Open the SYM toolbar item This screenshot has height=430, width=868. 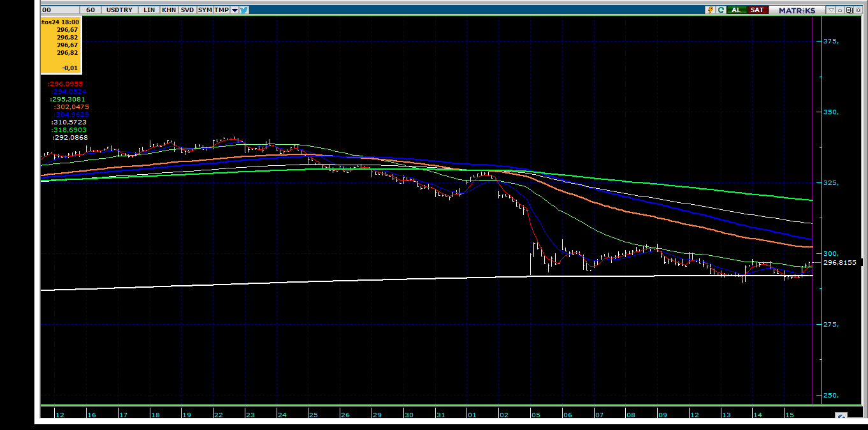click(x=205, y=10)
